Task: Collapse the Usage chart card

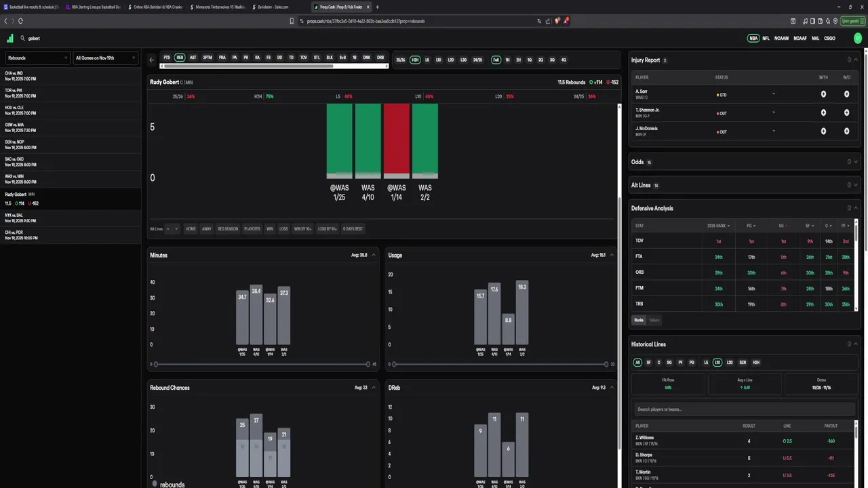Action: point(612,255)
